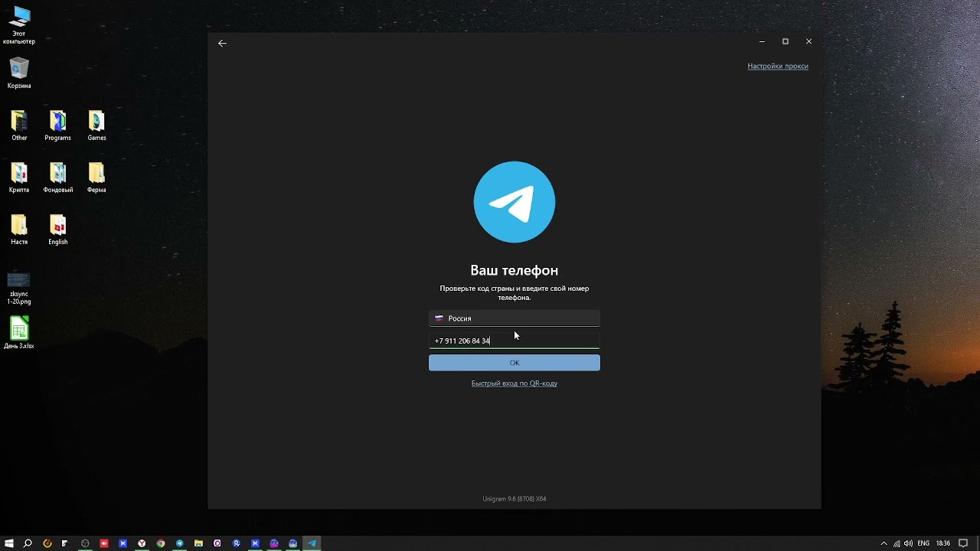The height and width of the screenshot is (551, 980).
Task: Open the proxy settings link
Action: (778, 66)
